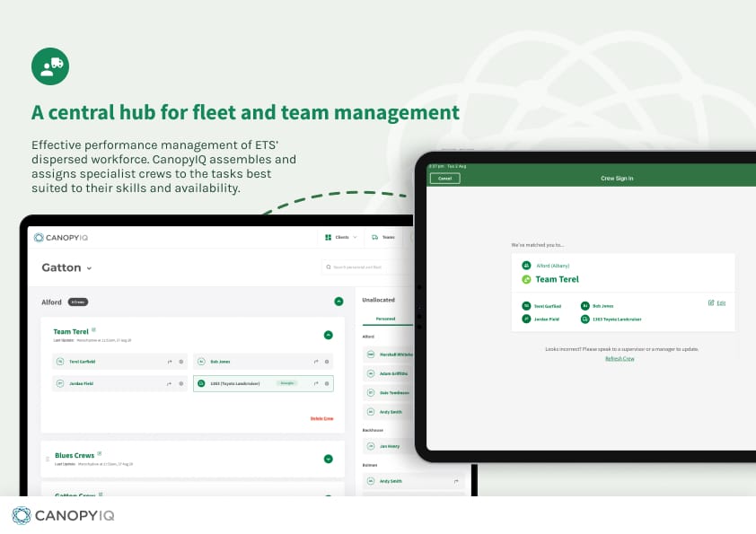Select the first unallocated person under Alford
Image resolution: width=756 pixels, height=534 pixels.
click(388, 355)
